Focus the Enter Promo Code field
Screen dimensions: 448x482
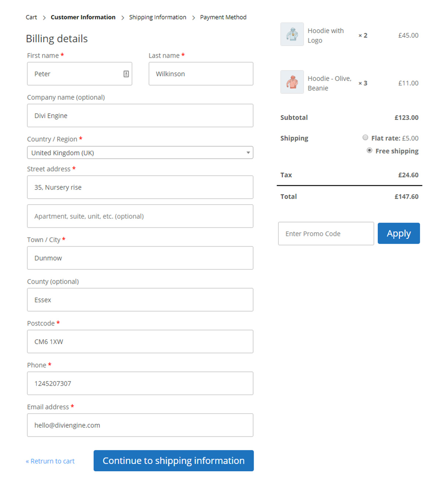coord(326,234)
